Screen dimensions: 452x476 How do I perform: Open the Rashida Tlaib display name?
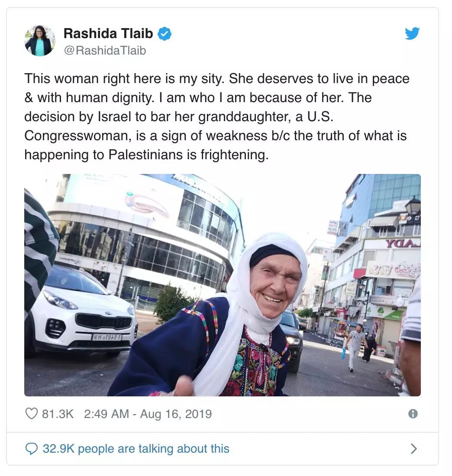pos(108,33)
